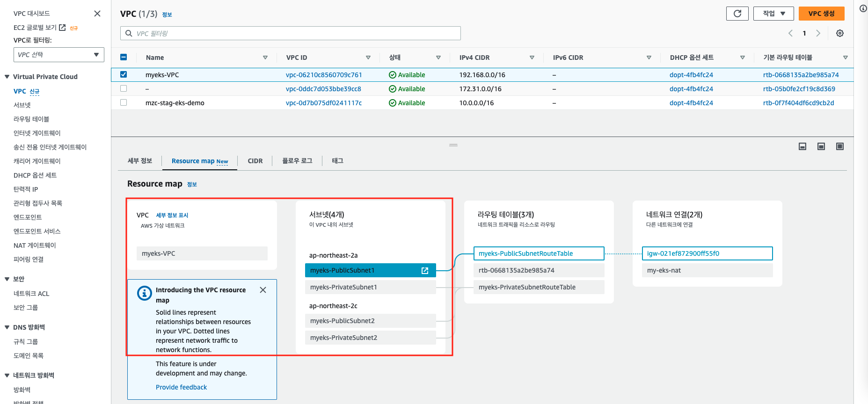Open table preferences gear icon
The image size is (868, 404).
click(x=840, y=33)
